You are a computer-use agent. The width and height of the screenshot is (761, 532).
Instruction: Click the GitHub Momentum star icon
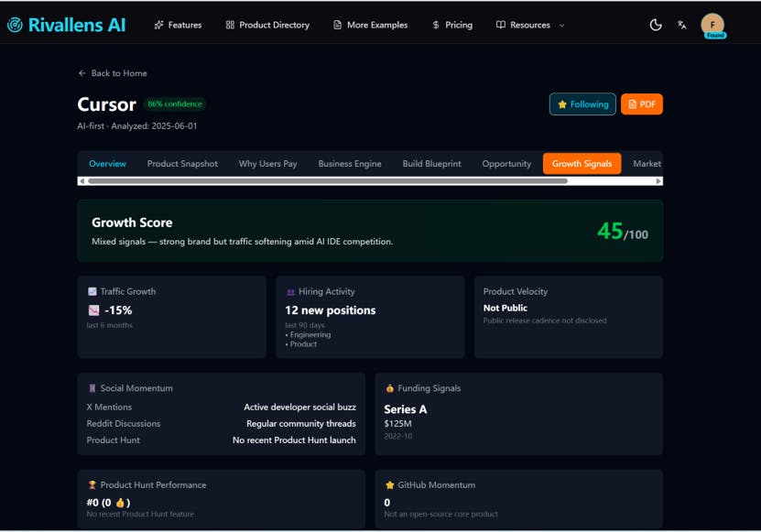point(390,485)
